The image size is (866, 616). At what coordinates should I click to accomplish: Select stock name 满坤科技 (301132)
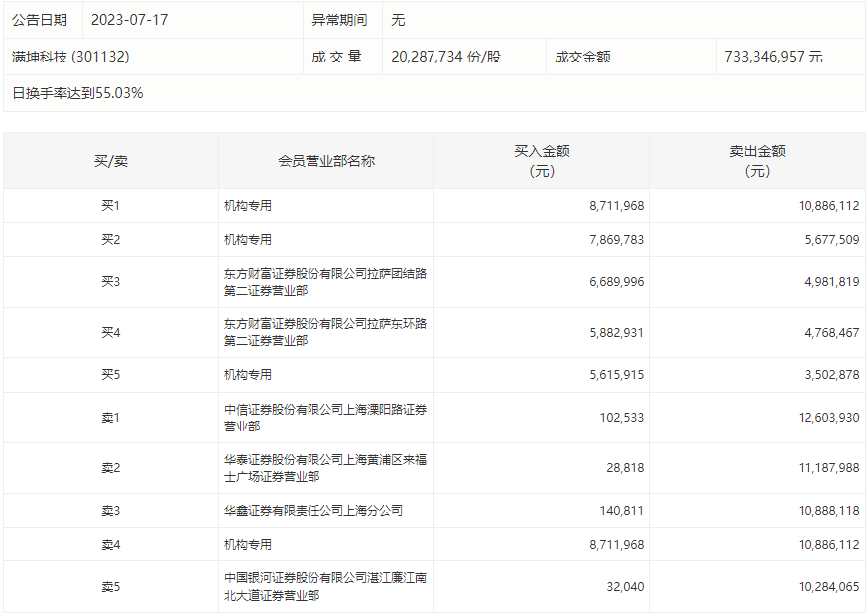(70, 57)
